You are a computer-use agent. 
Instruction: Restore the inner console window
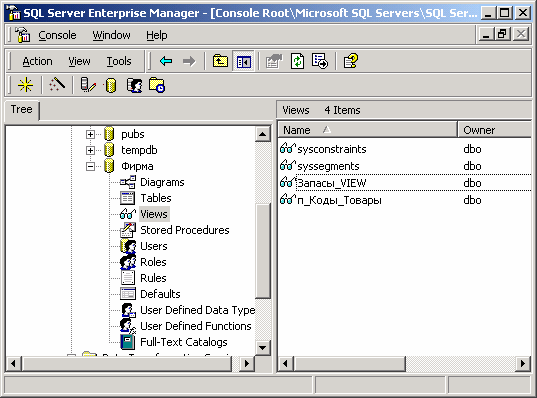[503, 34]
